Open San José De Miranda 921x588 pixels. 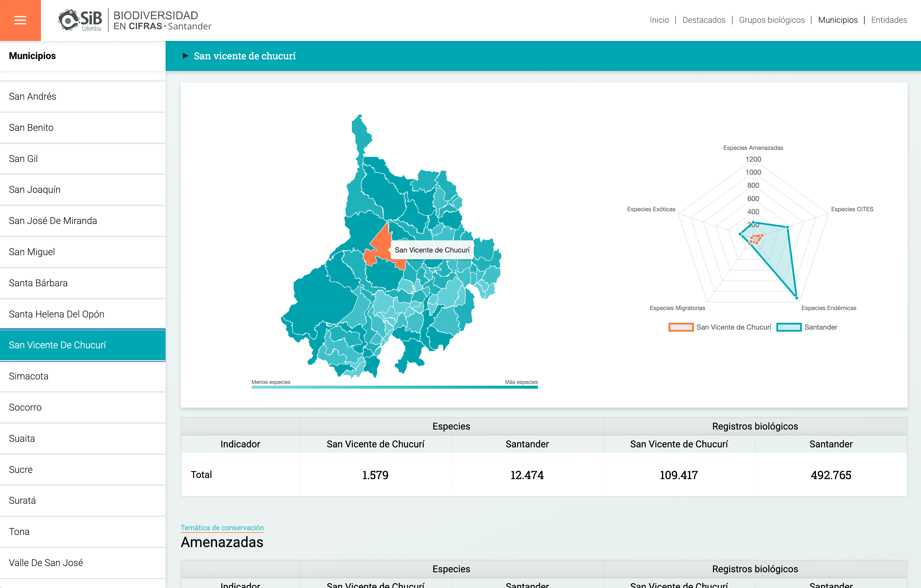coord(82,221)
